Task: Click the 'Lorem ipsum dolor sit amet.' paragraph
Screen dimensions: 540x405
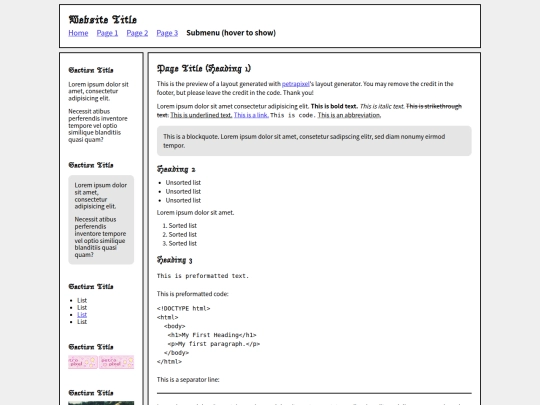Action: click(x=195, y=212)
